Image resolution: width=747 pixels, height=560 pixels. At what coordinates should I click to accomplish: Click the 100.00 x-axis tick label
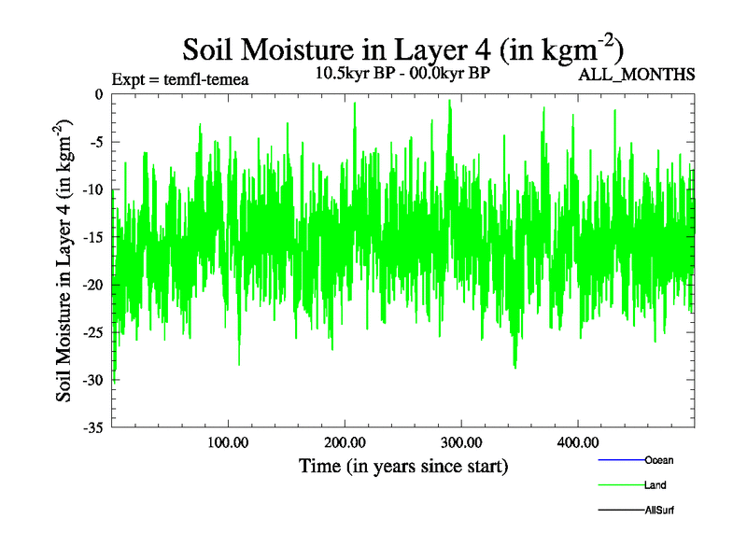tap(228, 442)
